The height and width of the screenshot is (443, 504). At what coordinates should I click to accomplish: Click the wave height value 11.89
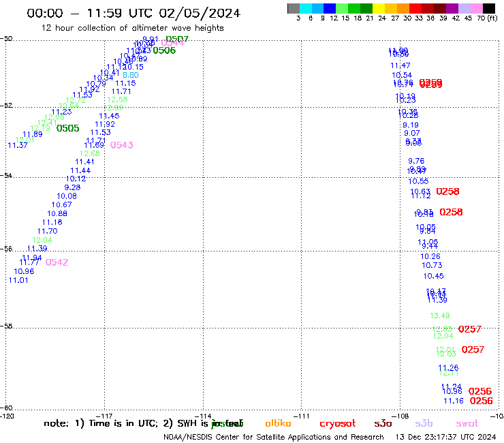tap(33, 134)
